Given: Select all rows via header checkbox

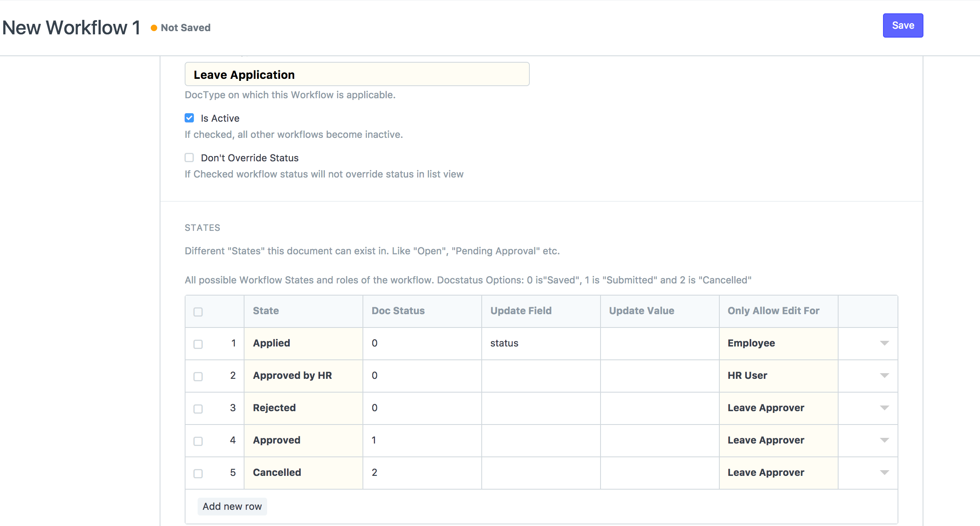Looking at the screenshot, I should click(x=198, y=312).
